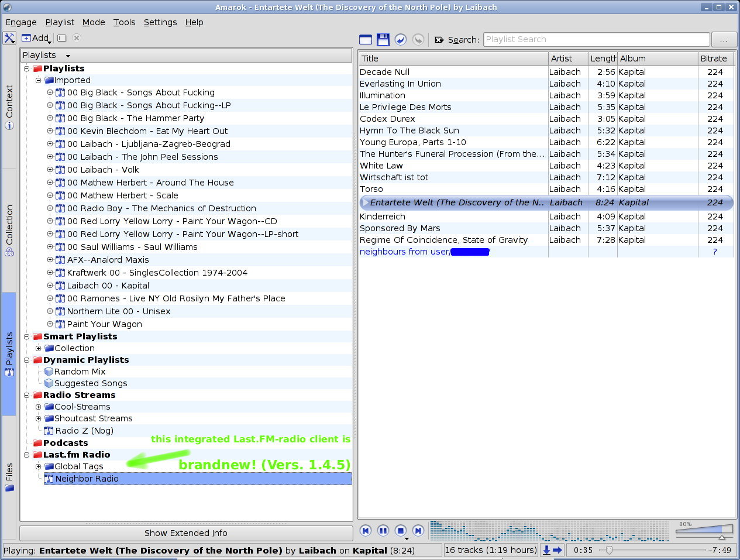
Task: Switch to the Collection sidebar tab
Action: point(9,231)
